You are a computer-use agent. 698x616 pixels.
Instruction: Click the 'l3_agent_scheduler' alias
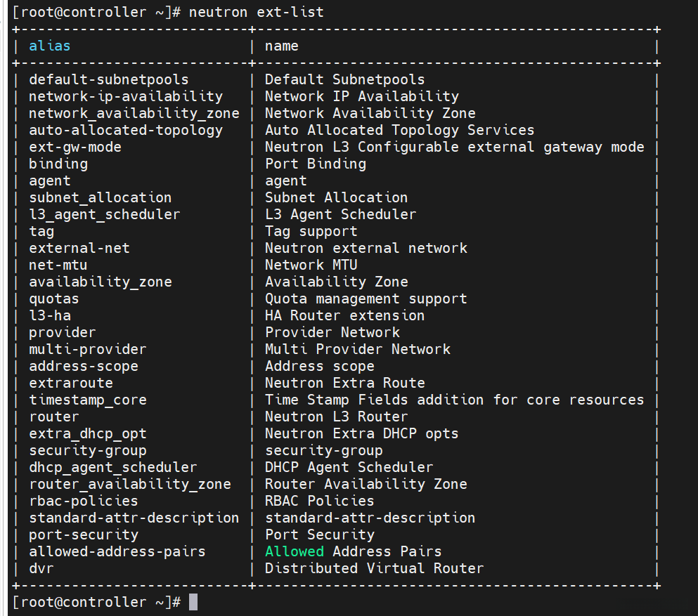pos(104,214)
